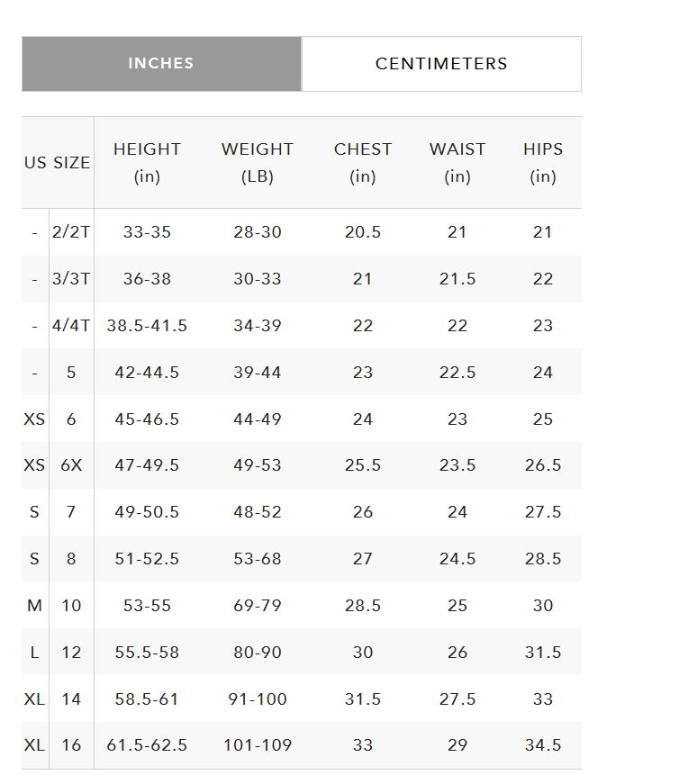Select the 3/3T size cell
679x784 pixels.
(71, 279)
